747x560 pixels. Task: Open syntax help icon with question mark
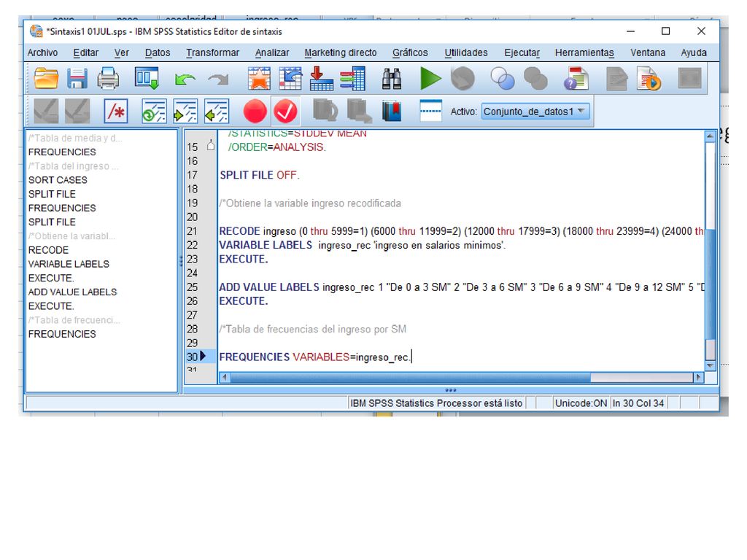tap(576, 79)
